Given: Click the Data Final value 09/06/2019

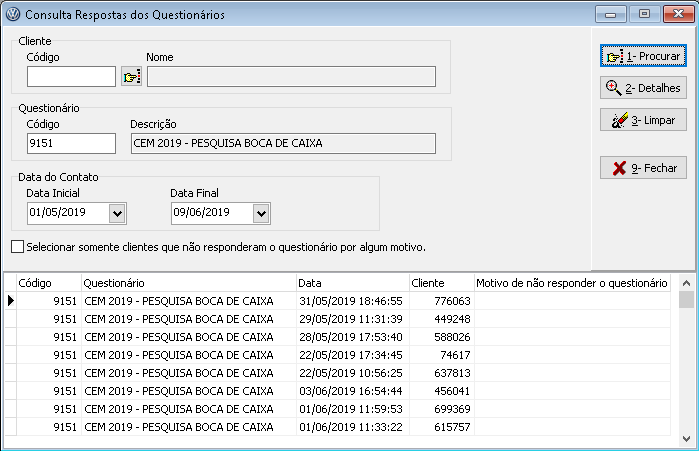Looking at the screenshot, I should click(201, 212).
